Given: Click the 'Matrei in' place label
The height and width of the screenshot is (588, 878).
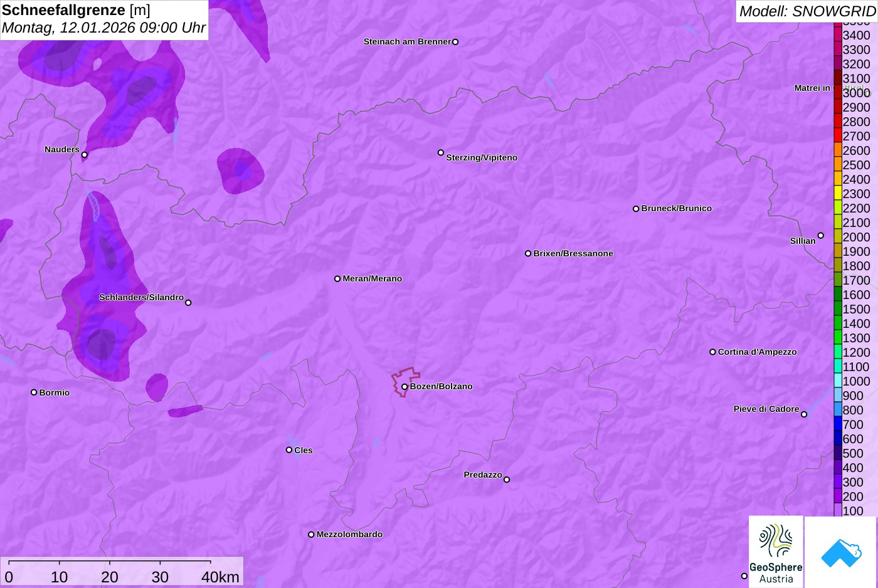Looking at the screenshot, I should click(x=812, y=88).
